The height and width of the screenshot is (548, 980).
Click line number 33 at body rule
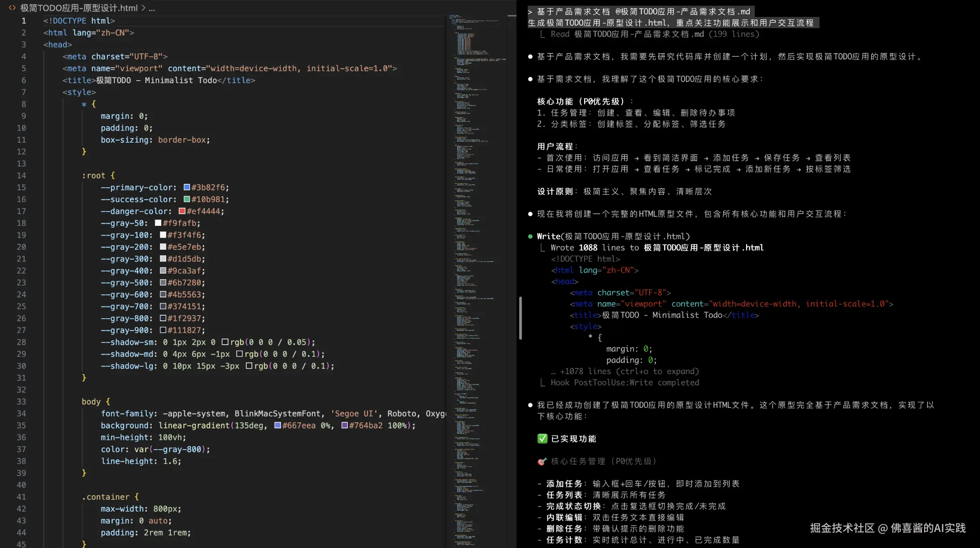click(21, 401)
